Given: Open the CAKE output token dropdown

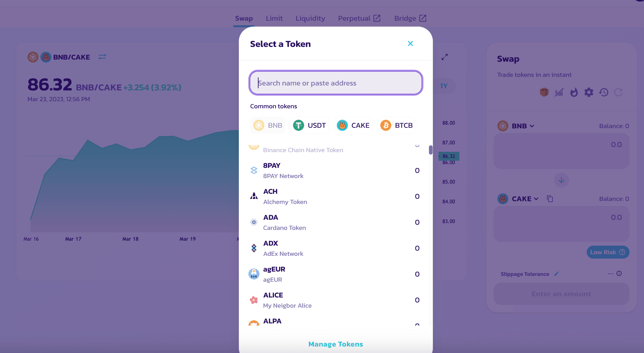Looking at the screenshot, I should pos(518,199).
